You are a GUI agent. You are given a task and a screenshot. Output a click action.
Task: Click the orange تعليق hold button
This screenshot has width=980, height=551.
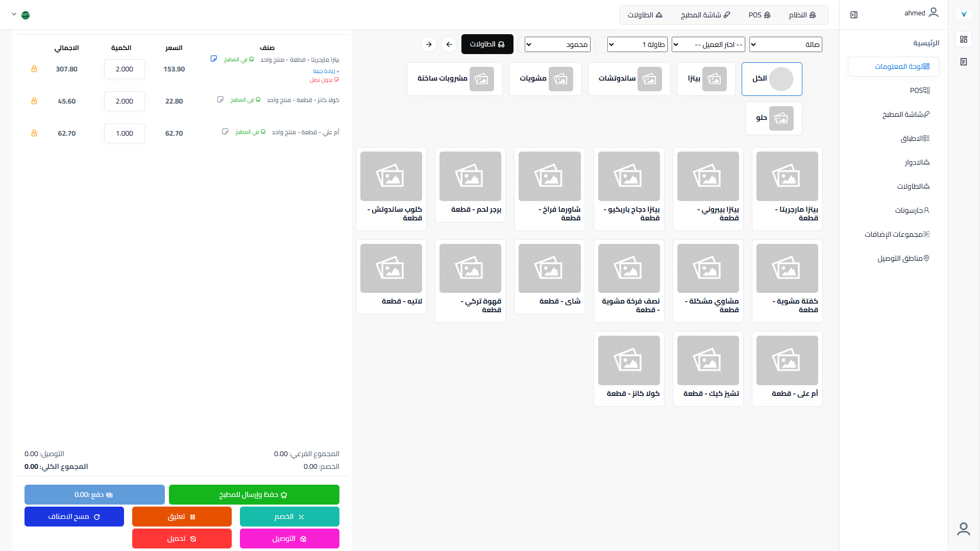click(182, 516)
